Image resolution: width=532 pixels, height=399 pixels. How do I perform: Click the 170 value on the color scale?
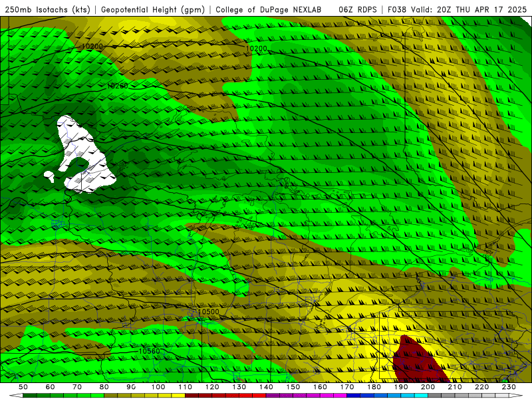point(347,387)
